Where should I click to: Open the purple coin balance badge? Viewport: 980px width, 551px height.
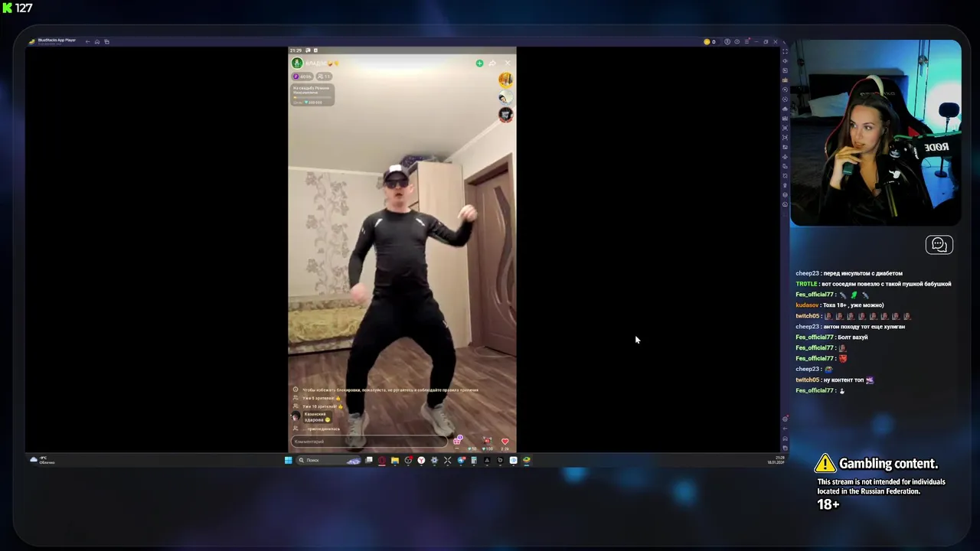point(303,77)
